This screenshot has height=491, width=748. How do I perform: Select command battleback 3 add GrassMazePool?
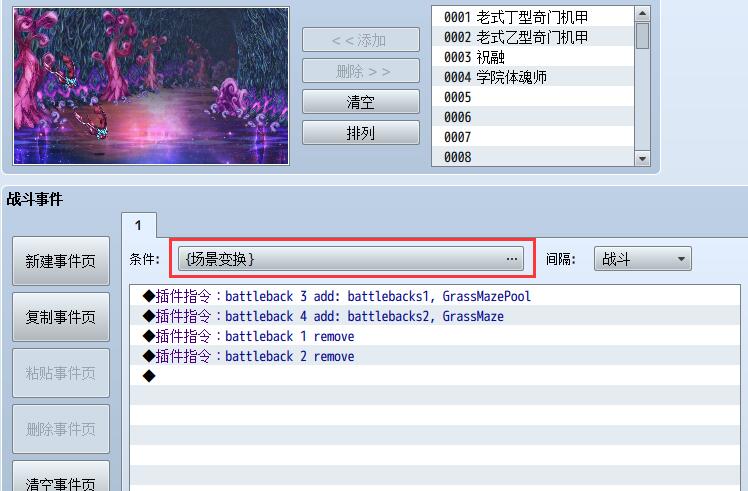pyautogui.click(x=435, y=296)
